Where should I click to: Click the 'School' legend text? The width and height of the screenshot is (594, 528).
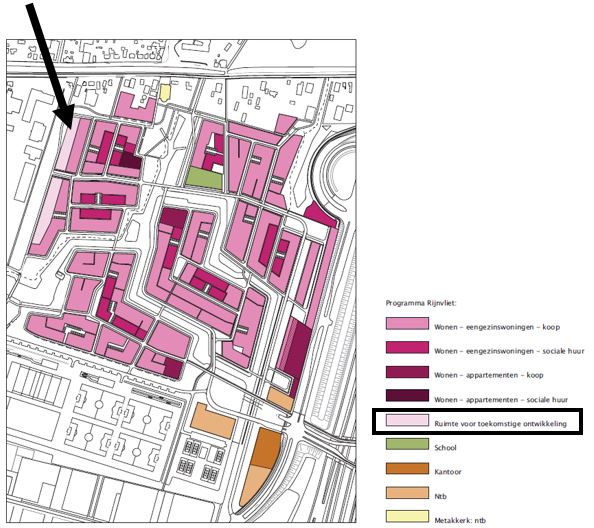(x=445, y=448)
